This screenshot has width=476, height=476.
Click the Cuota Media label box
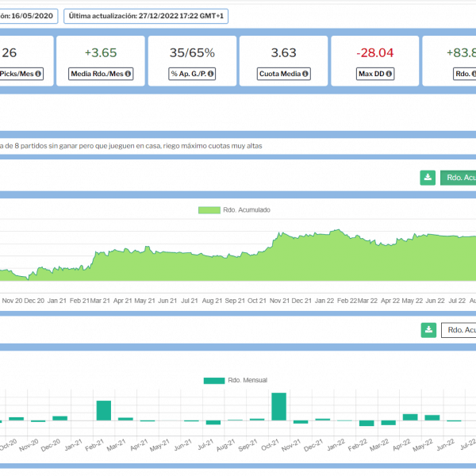(x=284, y=74)
